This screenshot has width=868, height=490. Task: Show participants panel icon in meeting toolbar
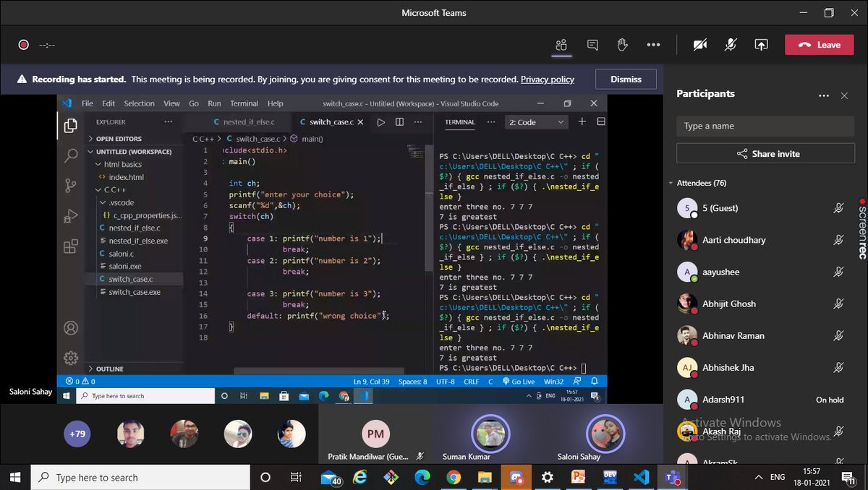tap(561, 45)
